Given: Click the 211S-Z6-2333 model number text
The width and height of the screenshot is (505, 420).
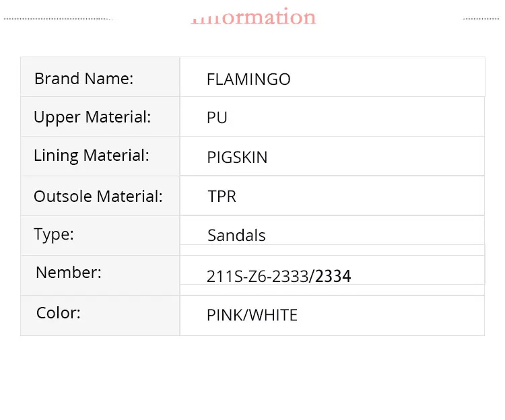Looking at the screenshot, I should (x=259, y=276).
